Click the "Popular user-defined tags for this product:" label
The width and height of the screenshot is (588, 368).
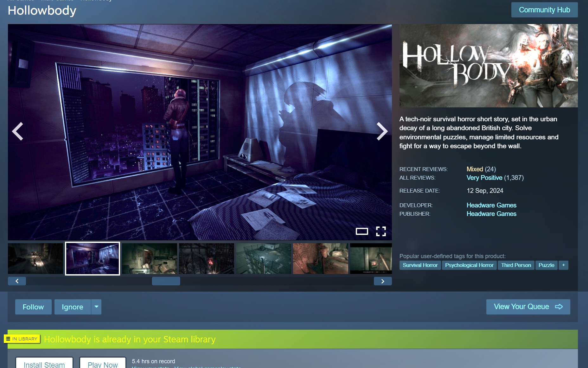tap(452, 256)
